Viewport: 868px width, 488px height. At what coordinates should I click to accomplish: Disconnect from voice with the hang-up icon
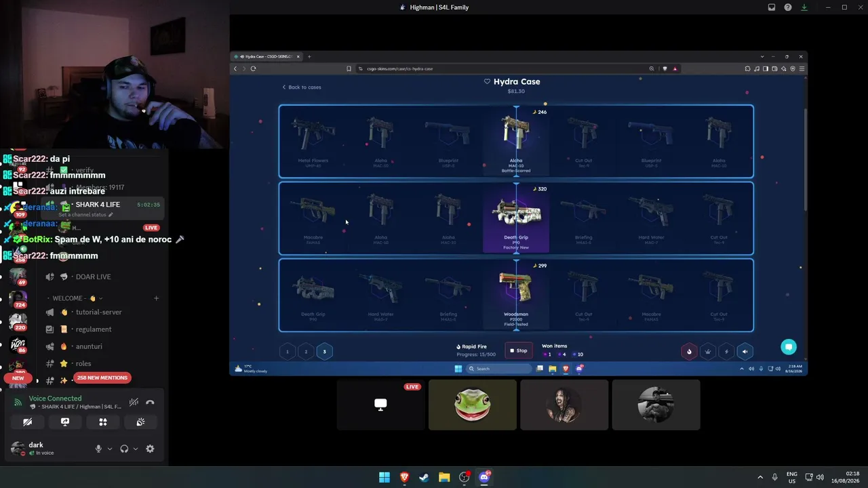150,403
